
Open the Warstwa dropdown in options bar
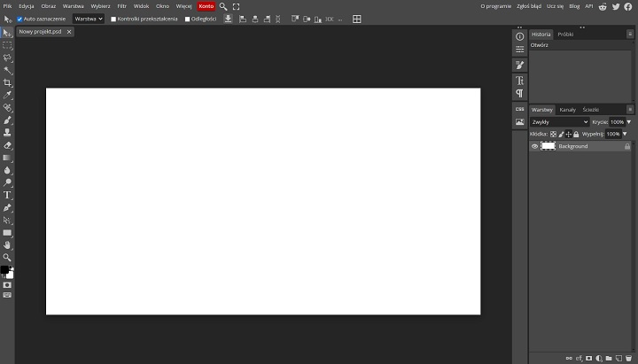tap(88, 19)
